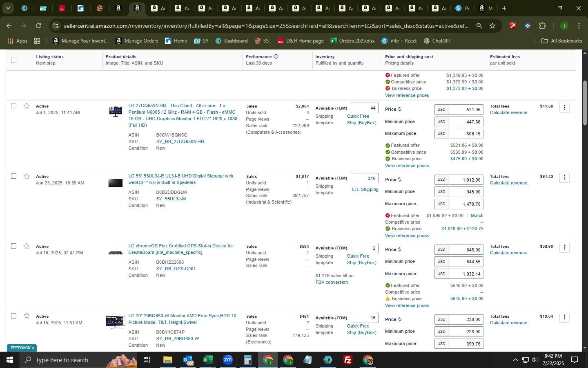Viewport: 588px width, 368px height.
Task: Open actions menu for the $19.04 fees row
Action: pyautogui.click(x=564, y=317)
